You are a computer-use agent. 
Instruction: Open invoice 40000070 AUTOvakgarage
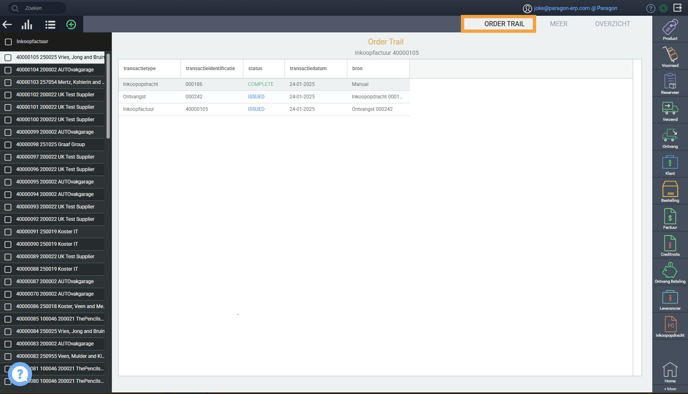tap(55, 294)
